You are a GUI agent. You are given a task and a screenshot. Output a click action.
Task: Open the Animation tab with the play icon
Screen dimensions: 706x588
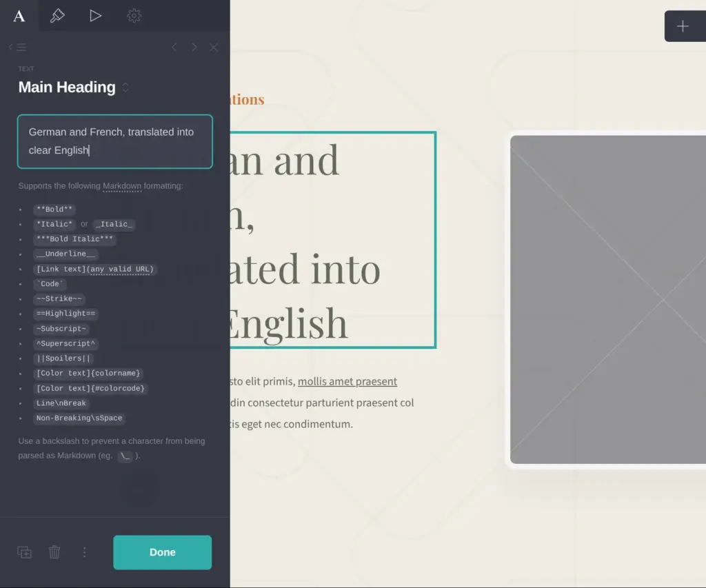95,16
